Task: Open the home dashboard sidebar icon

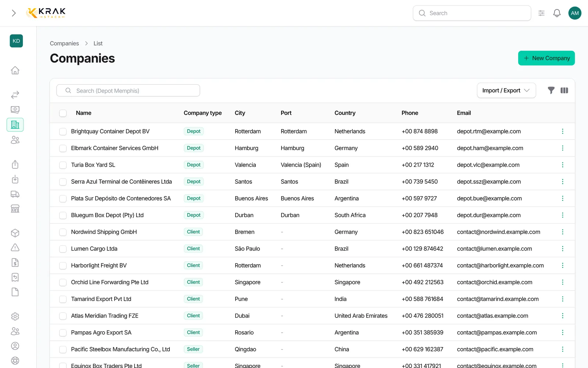Action: pyautogui.click(x=15, y=70)
